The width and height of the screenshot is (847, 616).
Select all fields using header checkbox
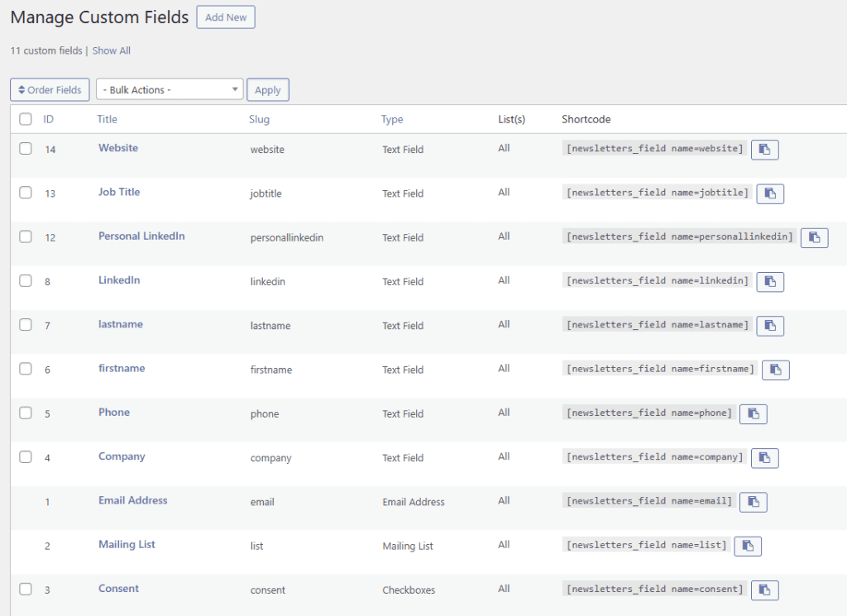(26, 119)
